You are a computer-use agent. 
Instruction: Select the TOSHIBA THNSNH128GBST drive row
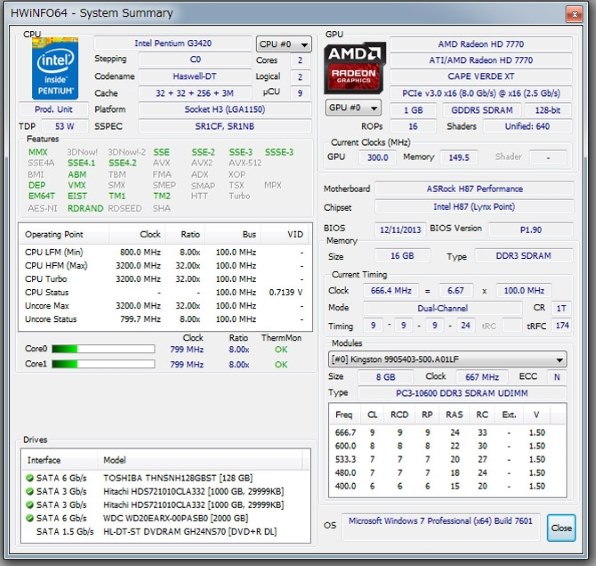tap(165, 478)
